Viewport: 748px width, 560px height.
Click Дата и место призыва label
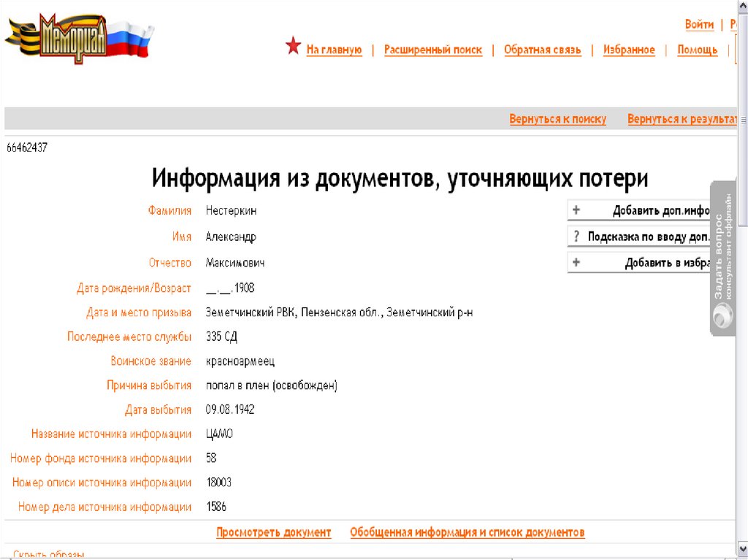(139, 312)
